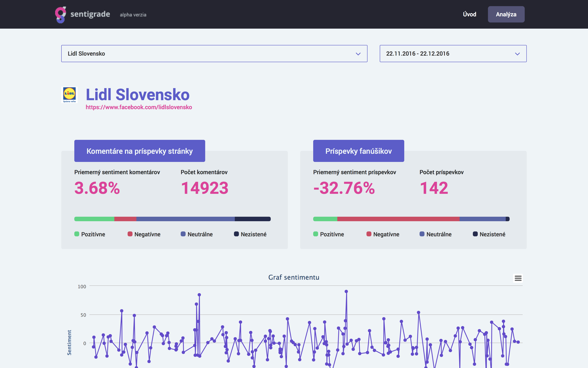Click the Lidl Slovensko page heading
Screen dimensions: 588x368
tap(138, 94)
